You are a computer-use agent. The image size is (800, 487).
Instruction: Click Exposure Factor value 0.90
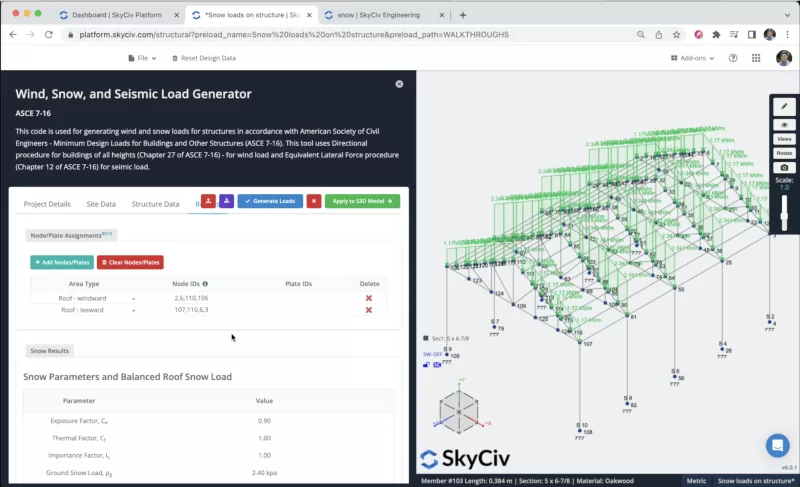pos(264,421)
